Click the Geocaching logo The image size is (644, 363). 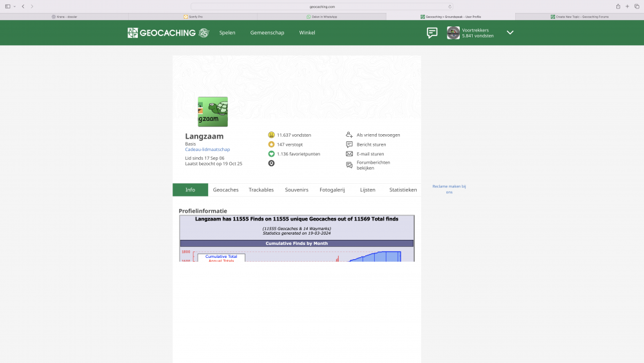pos(162,33)
